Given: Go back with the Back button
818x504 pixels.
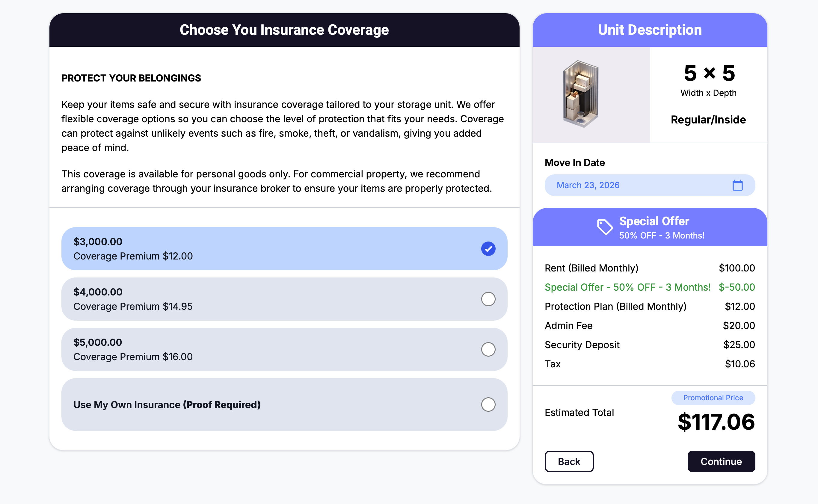Looking at the screenshot, I should click(569, 461).
